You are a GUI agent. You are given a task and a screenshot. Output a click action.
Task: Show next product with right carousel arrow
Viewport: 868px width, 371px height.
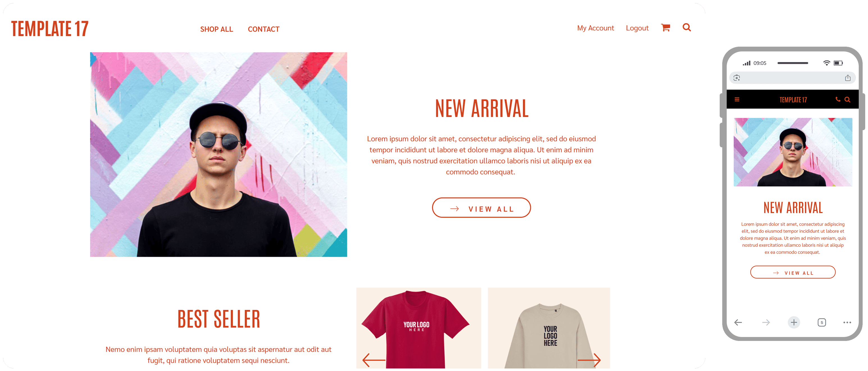(x=589, y=360)
